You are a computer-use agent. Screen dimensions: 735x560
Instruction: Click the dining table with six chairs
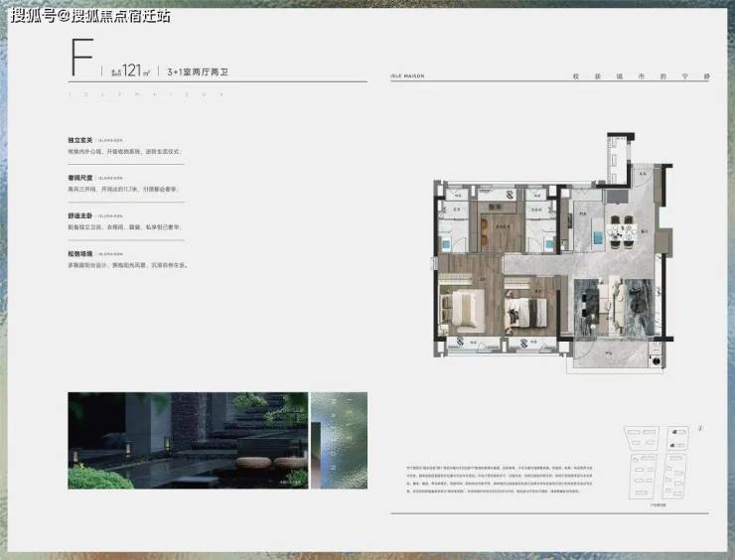coord(623,231)
